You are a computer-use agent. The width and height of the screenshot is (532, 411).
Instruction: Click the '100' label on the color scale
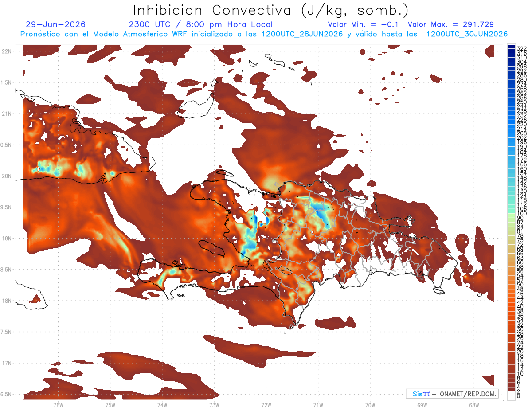521,214
